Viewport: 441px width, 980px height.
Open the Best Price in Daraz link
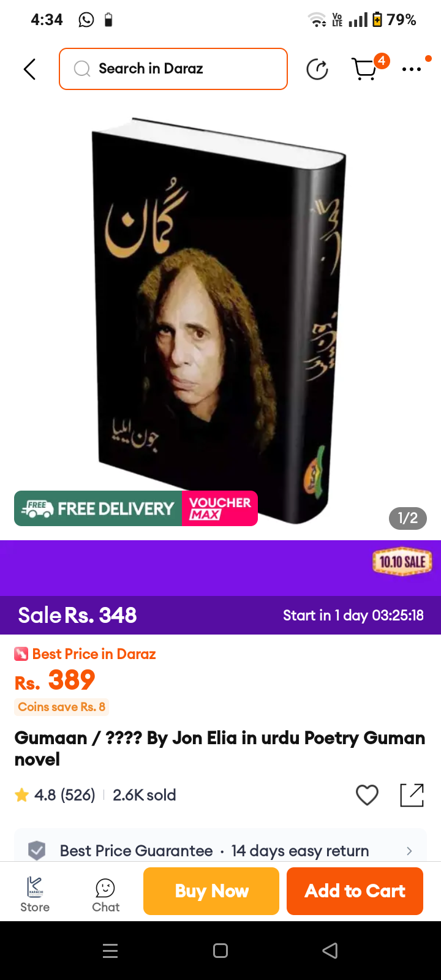coord(85,654)
